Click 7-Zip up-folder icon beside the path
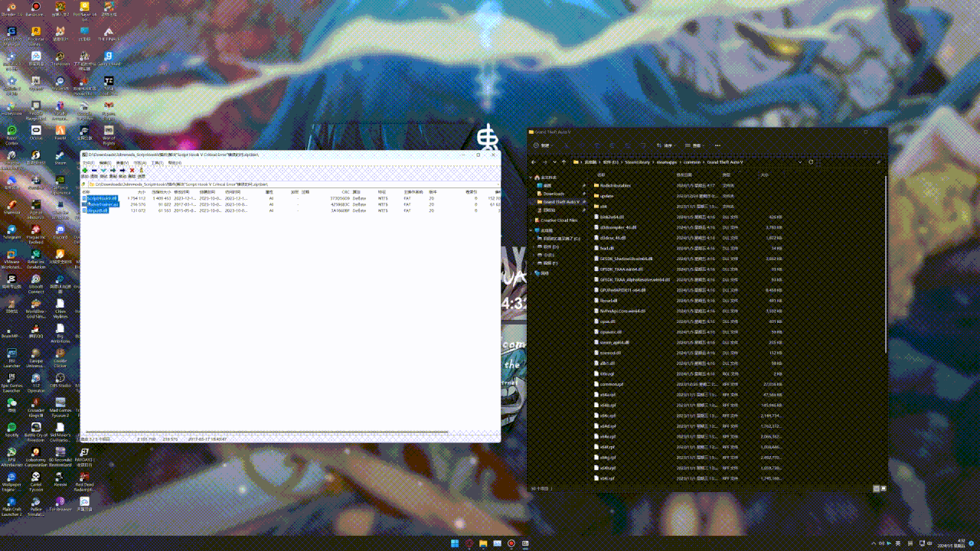The width and height of the screenshot is (980, 551). [x=83, y=184]
